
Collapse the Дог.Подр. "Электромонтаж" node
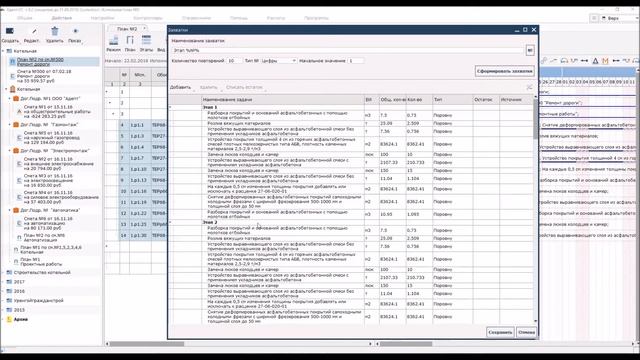point(10,151)
